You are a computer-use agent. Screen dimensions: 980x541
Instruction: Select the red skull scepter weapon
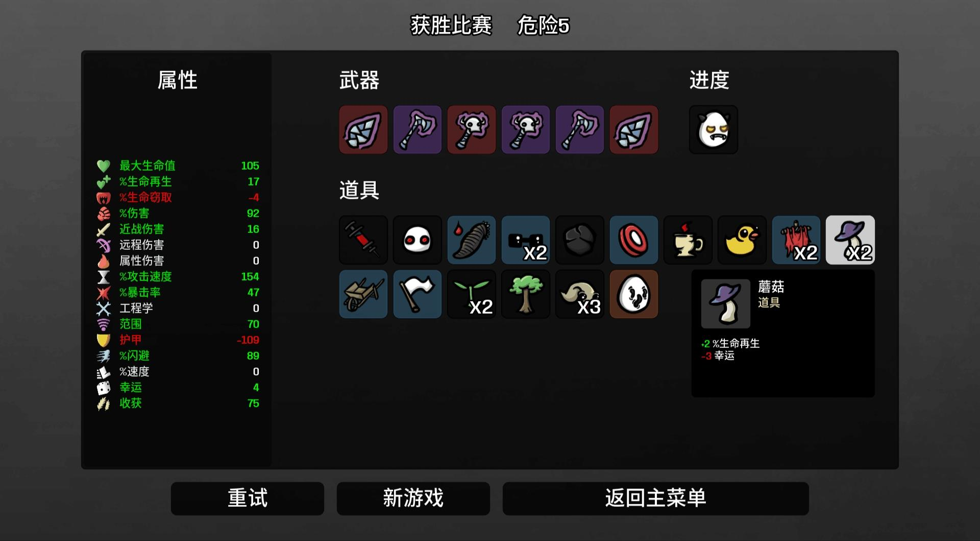point(471,130)
